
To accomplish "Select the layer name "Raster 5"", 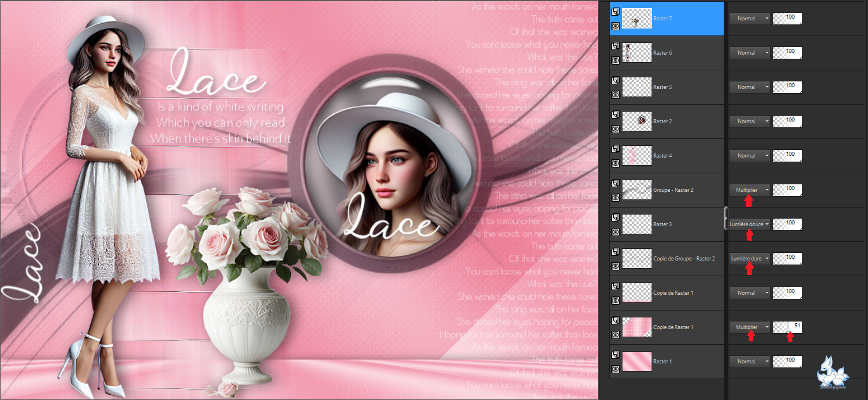I will click(x=663, y=87).
